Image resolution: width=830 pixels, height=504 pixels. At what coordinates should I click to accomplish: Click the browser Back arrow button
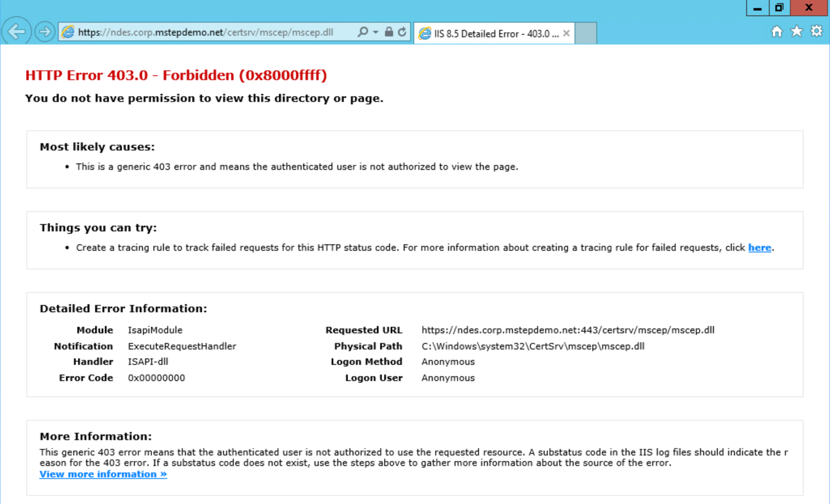pyautogui.click(x=16, y=32)
